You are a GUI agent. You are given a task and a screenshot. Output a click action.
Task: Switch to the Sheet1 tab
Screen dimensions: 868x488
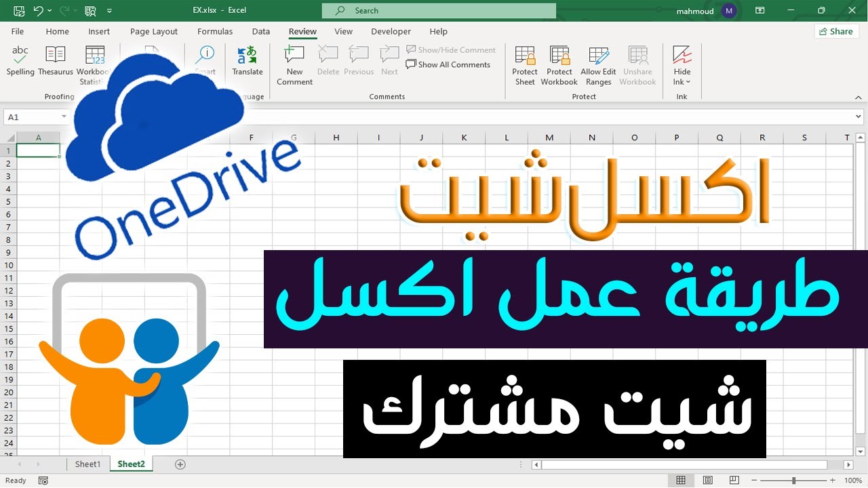[x=87, y=464]
